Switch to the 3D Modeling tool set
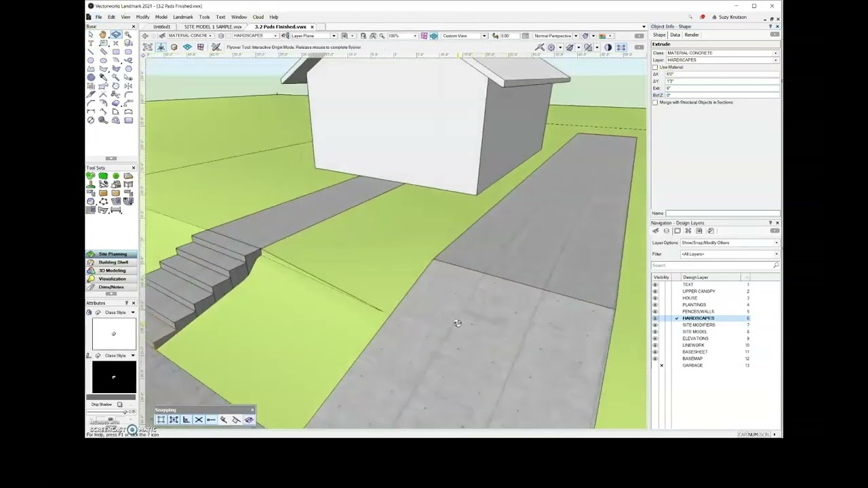868x488 pixels. point(112,270)
